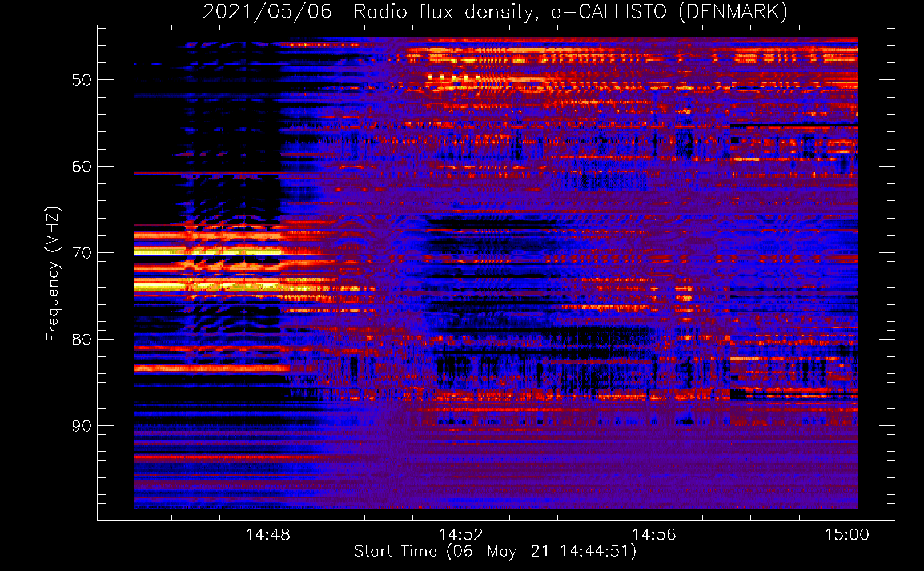
Task: Click the date "2021/05/06" in the title
Action: point(267,12)
